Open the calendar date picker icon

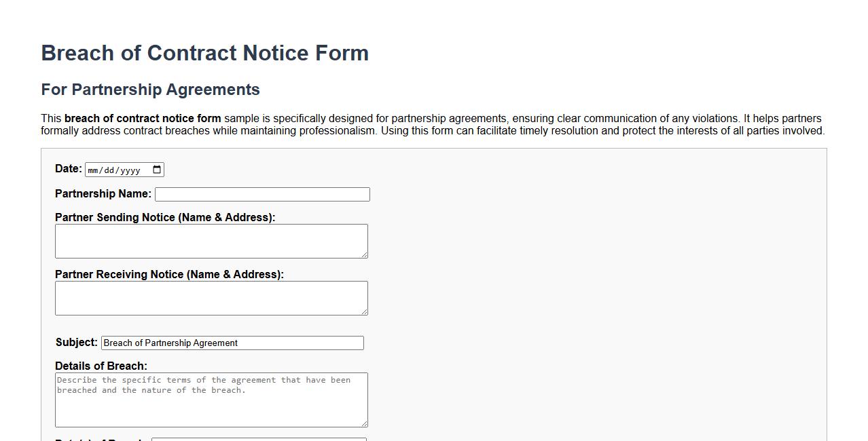(x=157, y=170)
